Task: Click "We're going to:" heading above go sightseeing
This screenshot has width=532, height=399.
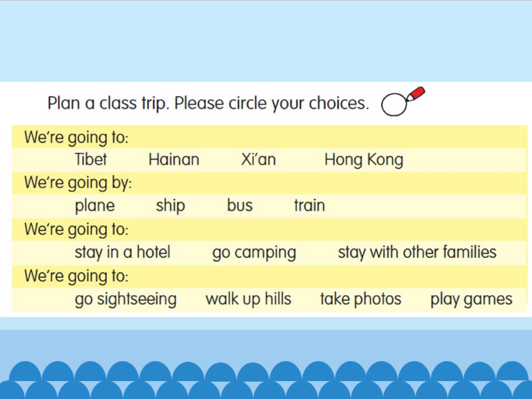Action: pyautogui.click(x=76, y=276)
